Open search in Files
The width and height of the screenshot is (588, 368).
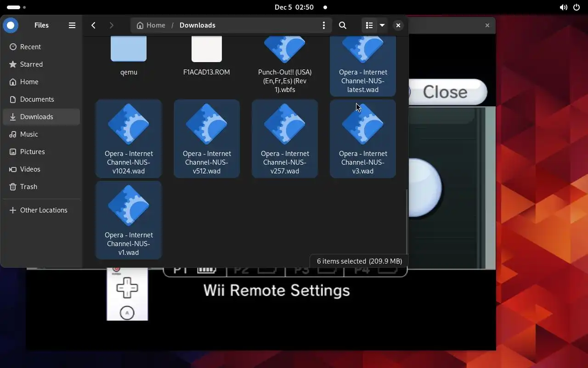(x=343, y=25)
